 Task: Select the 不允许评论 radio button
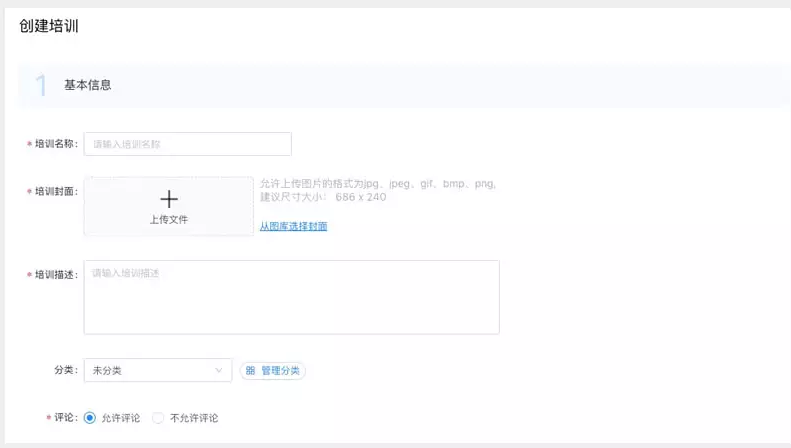(x=158, y=418)
